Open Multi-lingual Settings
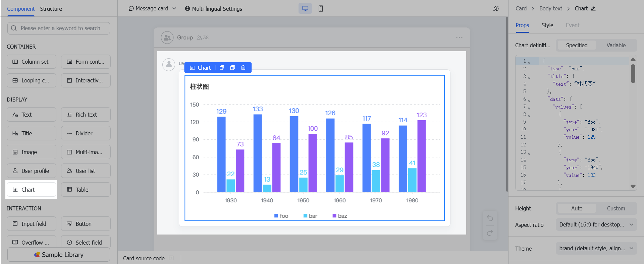 point(214,9)
